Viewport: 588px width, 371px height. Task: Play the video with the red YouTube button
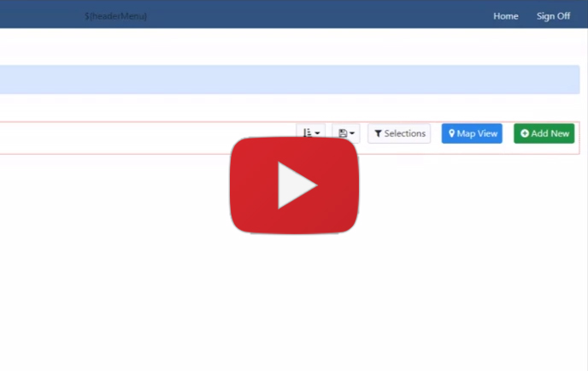(x=293, y=184)
